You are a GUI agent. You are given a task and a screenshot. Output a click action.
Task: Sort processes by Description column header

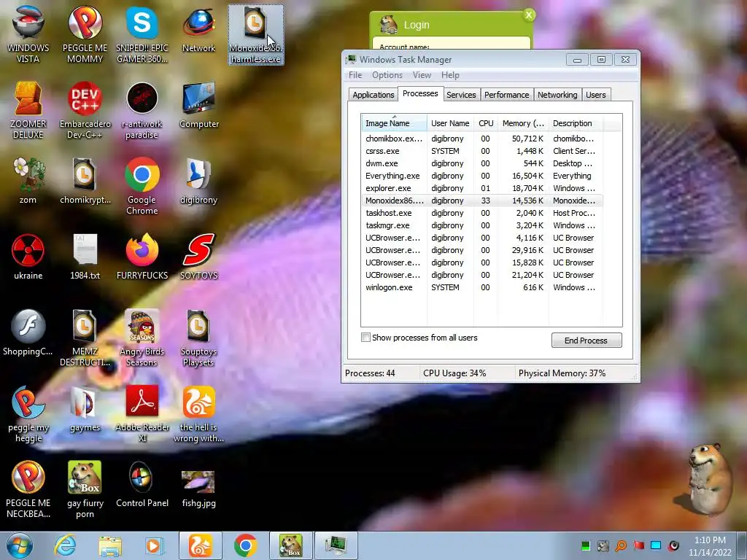click(x=576, y=123)
